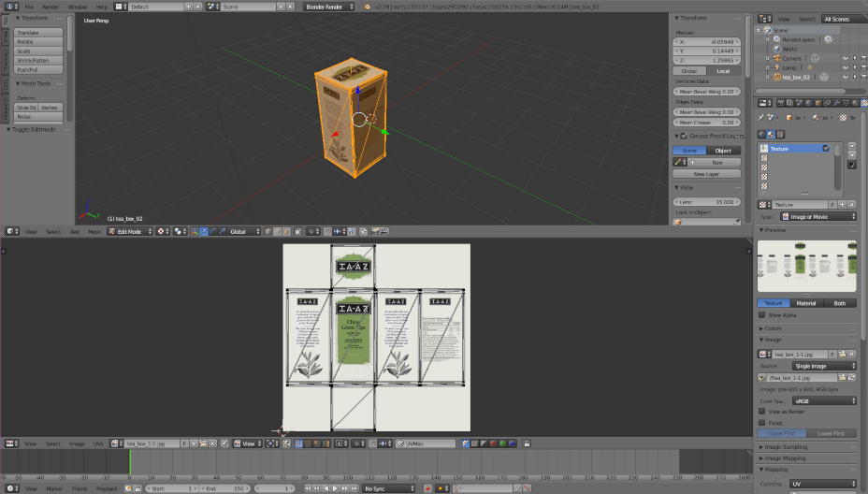Click the open image folder icon in UV header
The width and height of the screenshot is (868, 494).
(x=203, y=443)
